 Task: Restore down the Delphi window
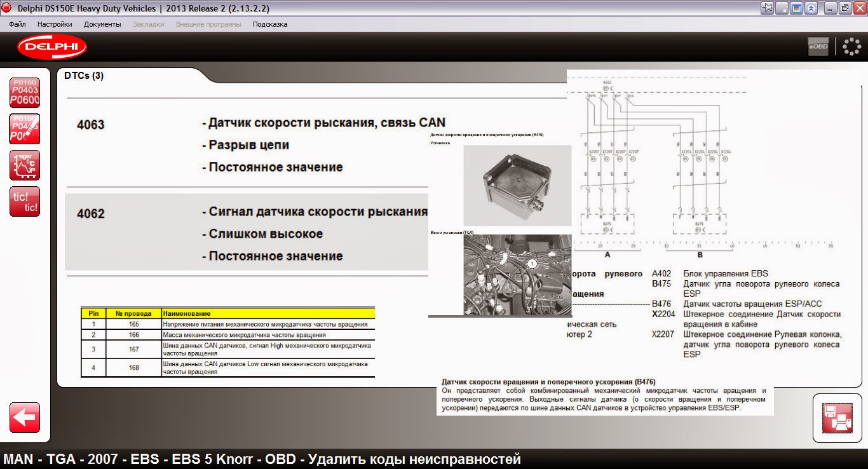(x=844, y=8)
